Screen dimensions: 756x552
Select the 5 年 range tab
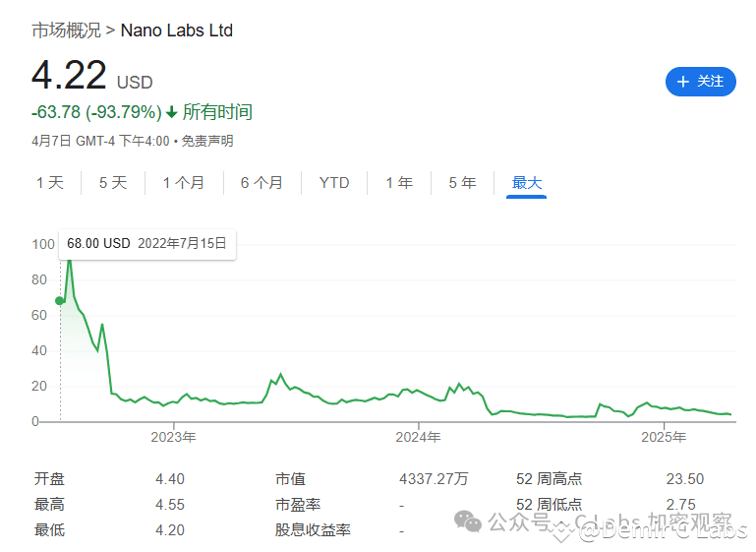pos(462,183)
